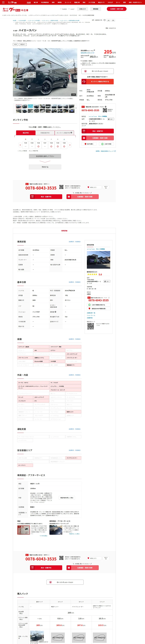Switch to 来店予約 tab

tap(26, 133)
